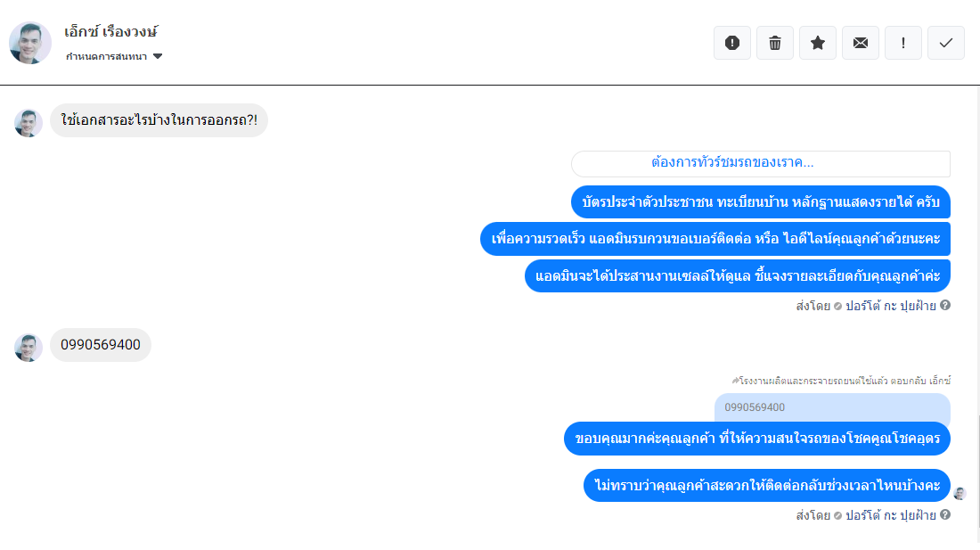Select the บัตรประจำตัวประชาชน reply bubble

click(761, 201)
